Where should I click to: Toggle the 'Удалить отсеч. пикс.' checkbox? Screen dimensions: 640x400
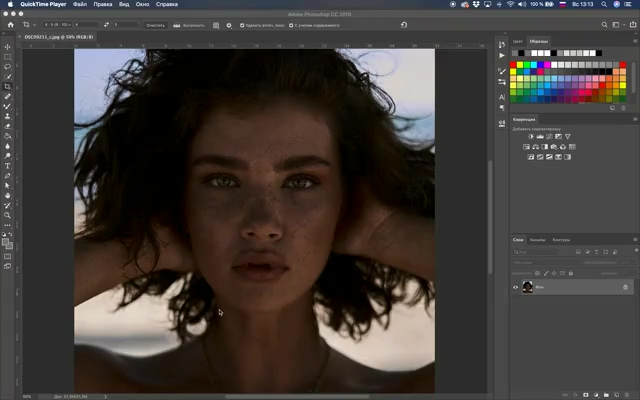coord(243,24)
